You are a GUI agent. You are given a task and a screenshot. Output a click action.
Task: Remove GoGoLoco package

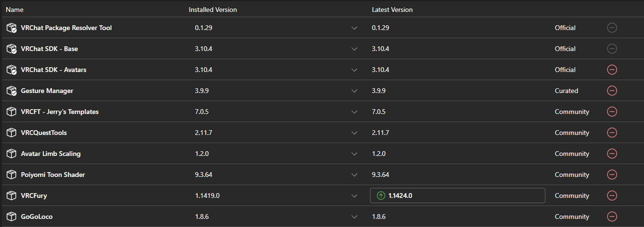612,217
